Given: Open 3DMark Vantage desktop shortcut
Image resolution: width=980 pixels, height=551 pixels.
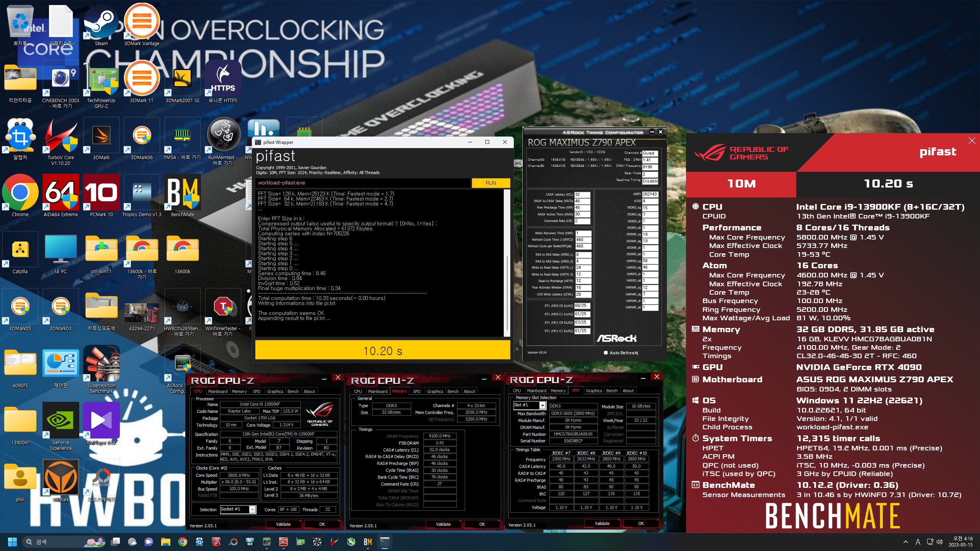Looking at the screenshot, I should click(142, 25).
